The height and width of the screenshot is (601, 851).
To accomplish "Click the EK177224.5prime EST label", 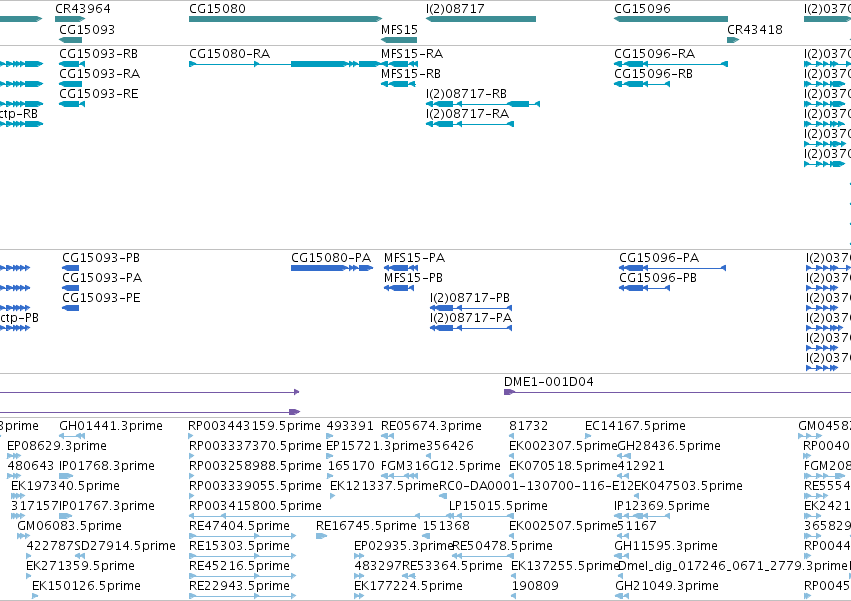I will tap(408, 586).
